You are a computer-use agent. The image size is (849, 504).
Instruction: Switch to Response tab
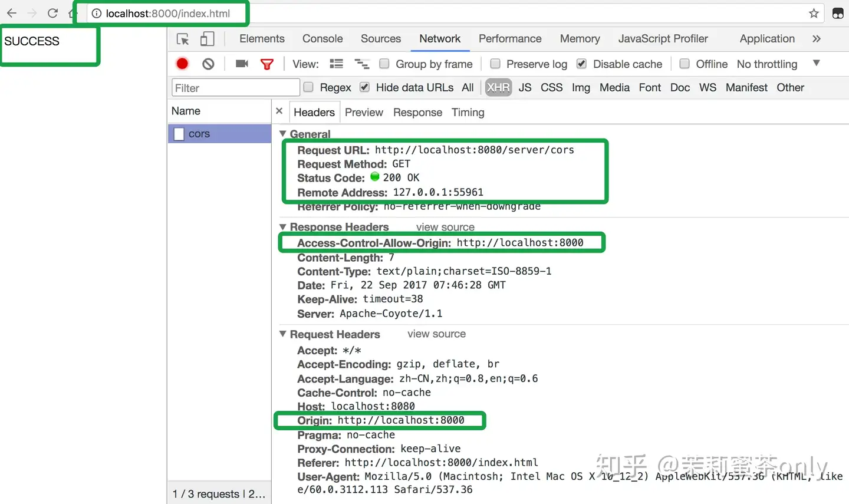click(x=417, y=113)
